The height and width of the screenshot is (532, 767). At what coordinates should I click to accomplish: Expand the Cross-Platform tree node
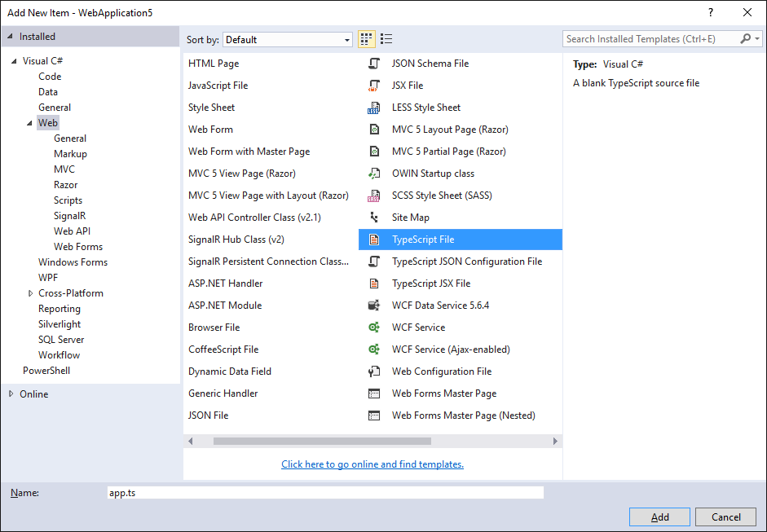(x=31, y=293)
